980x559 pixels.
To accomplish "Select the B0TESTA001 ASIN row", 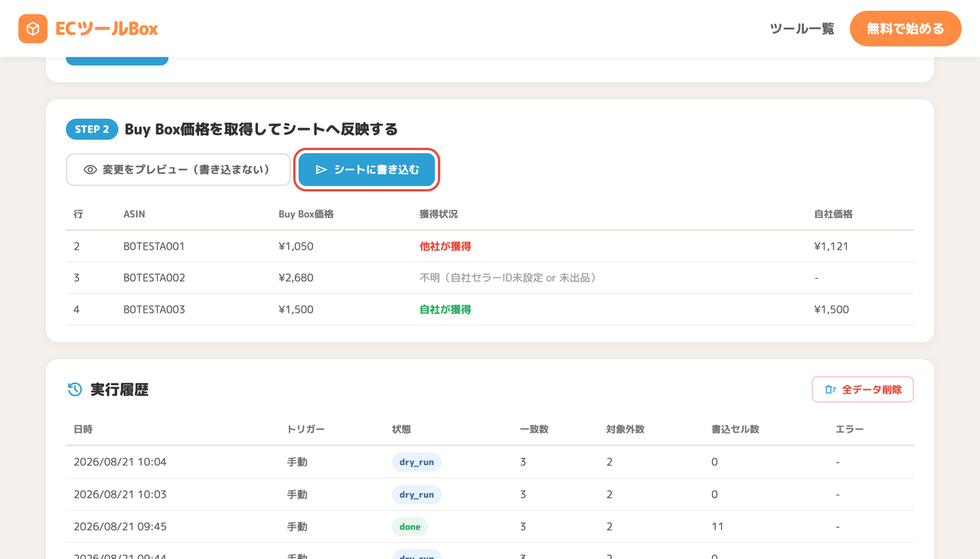I will (x=490, y=247).
